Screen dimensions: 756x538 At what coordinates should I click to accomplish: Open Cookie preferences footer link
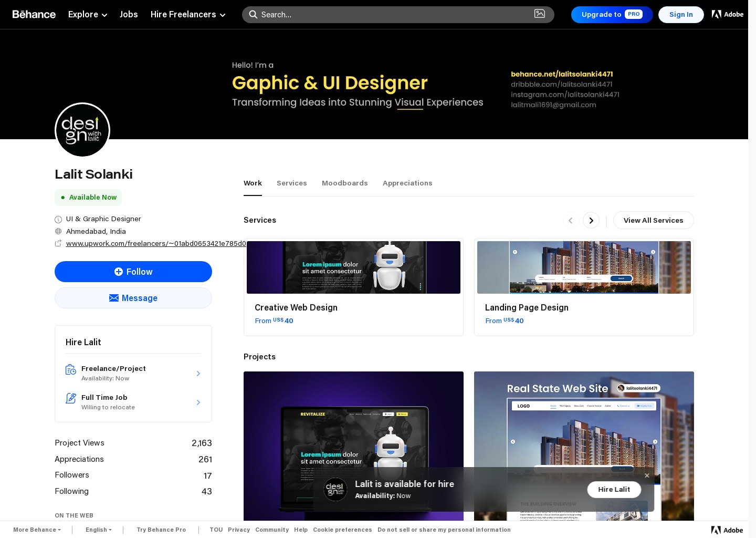342,530
